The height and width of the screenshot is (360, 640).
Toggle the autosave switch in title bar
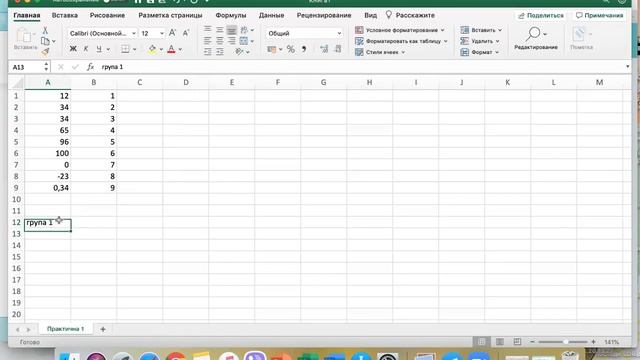114,2
